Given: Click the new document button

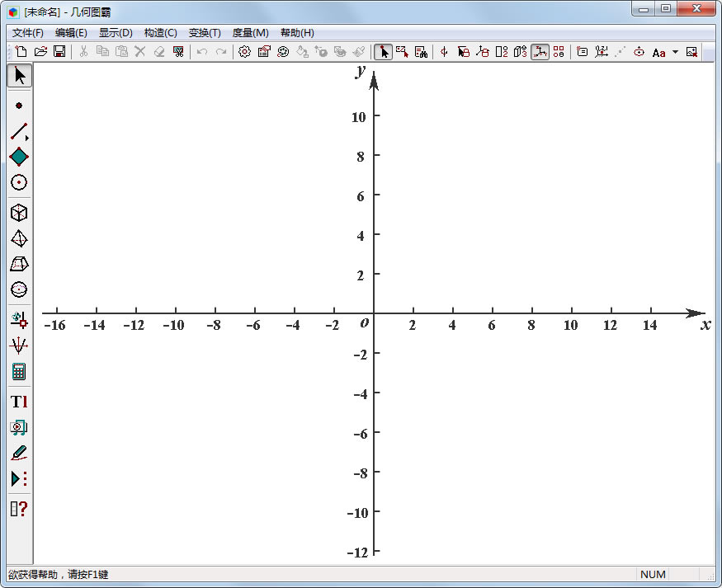Looking at the screenshot, I should (21, 52).
